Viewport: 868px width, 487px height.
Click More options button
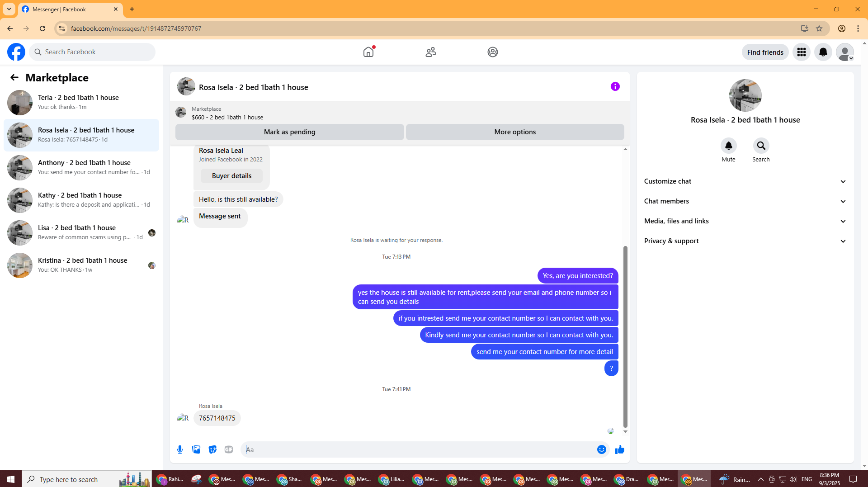point(515,132)
